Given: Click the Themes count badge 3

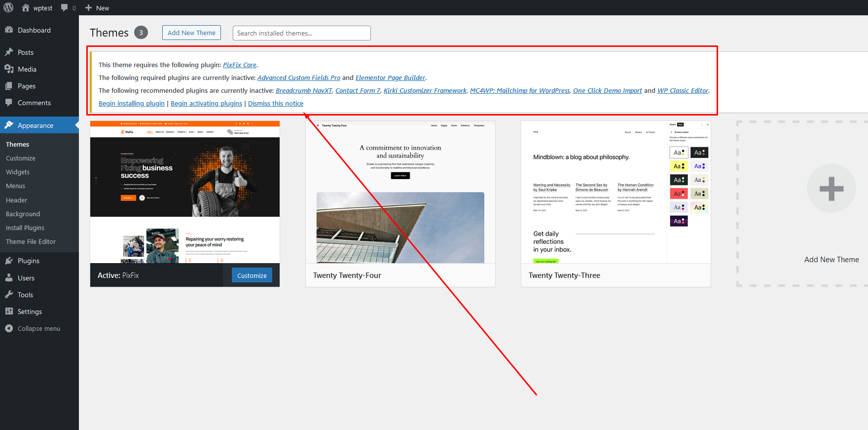Looking at the screenshot, I should (141, 33).
